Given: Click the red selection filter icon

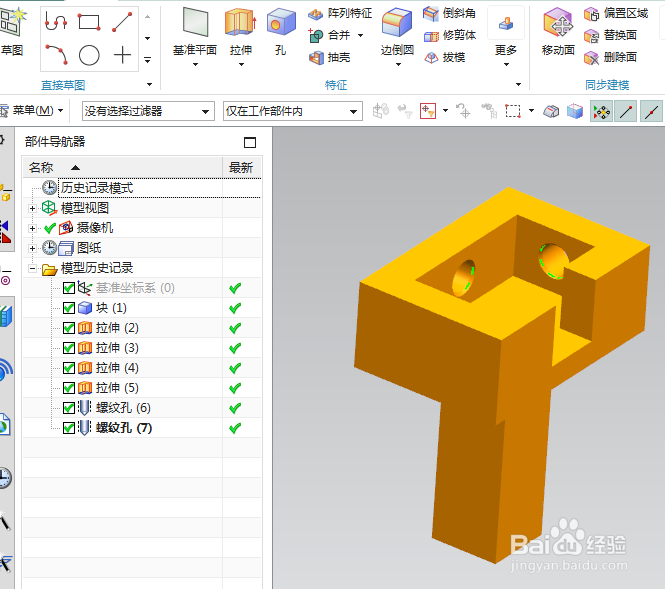Looking at the screenshot, I should click(x=428, y=111).
